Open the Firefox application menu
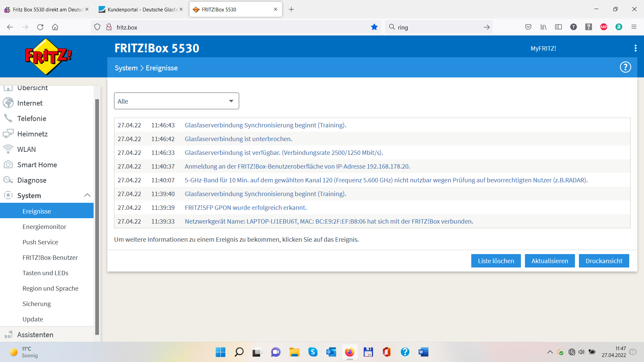 click(634, 27)
